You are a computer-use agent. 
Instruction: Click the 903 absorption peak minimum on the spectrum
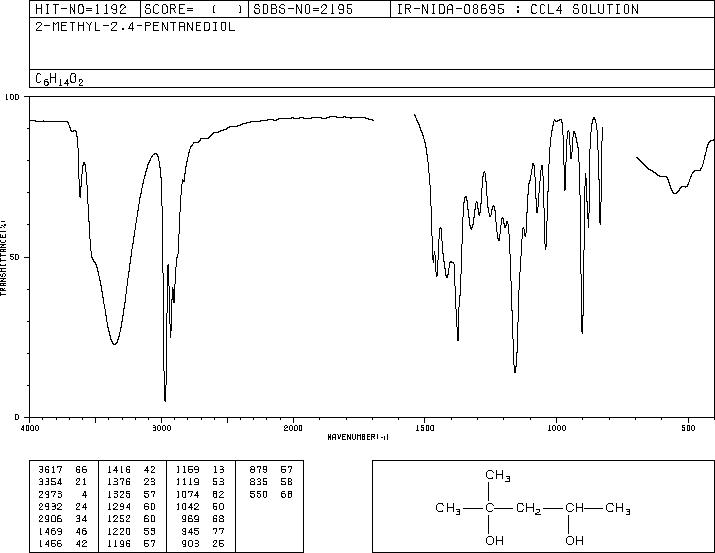[582, 332]
